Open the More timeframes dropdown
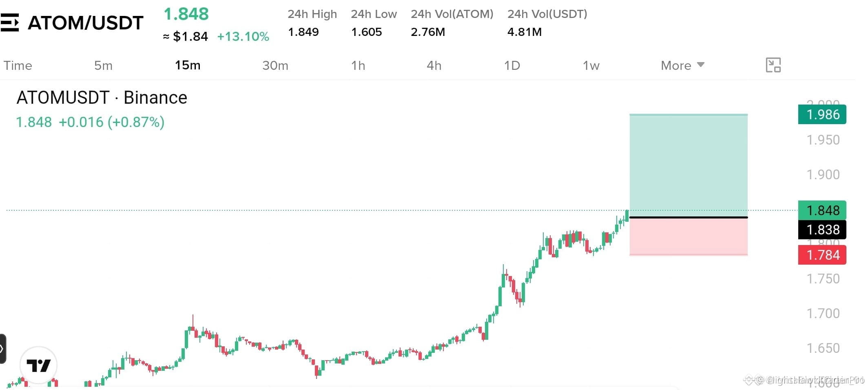868x390 pixels. (682, 65)
